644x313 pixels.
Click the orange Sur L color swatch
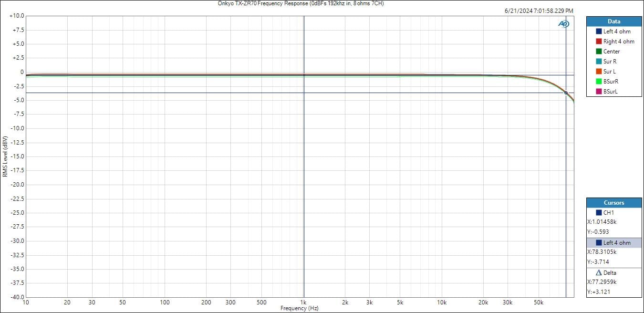point(598,72)
